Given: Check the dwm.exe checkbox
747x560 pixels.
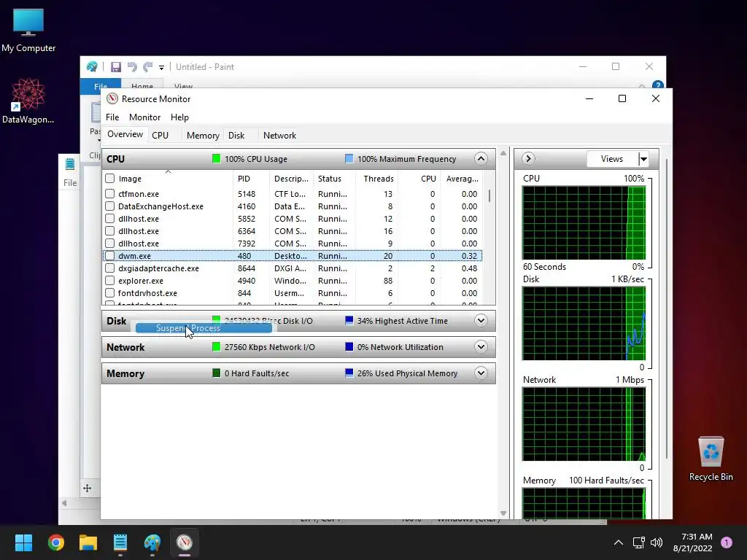Looking at the screenshot, I should 110,256.
